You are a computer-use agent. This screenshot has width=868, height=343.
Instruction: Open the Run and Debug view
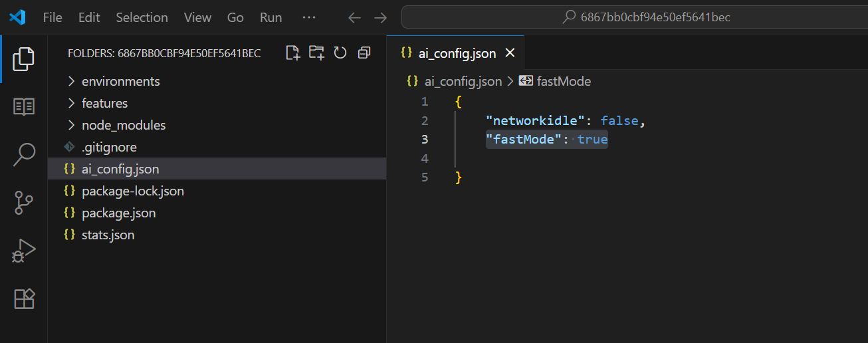24,251
